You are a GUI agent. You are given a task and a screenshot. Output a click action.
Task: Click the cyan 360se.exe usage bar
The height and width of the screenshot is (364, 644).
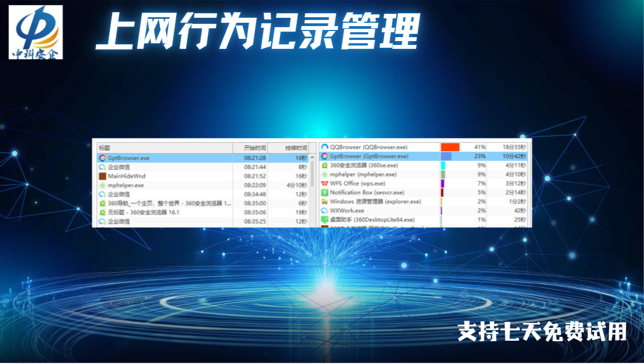tap(443, 165)
